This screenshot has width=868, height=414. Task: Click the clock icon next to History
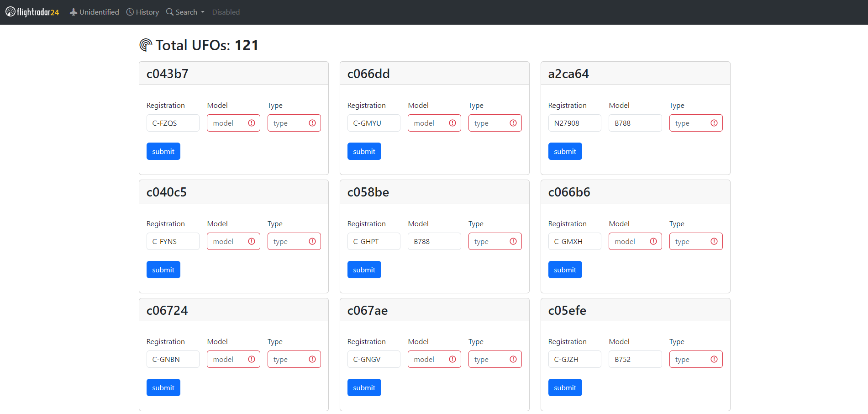pyautogui.click(x=130, y=12)
